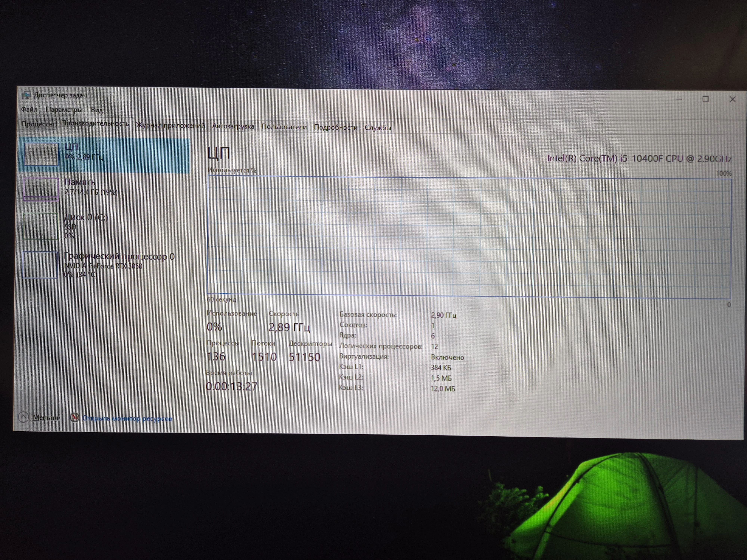Click the Используется % graph label
The height and width of the screenshot is (560, 747).
tap(232, 170)
